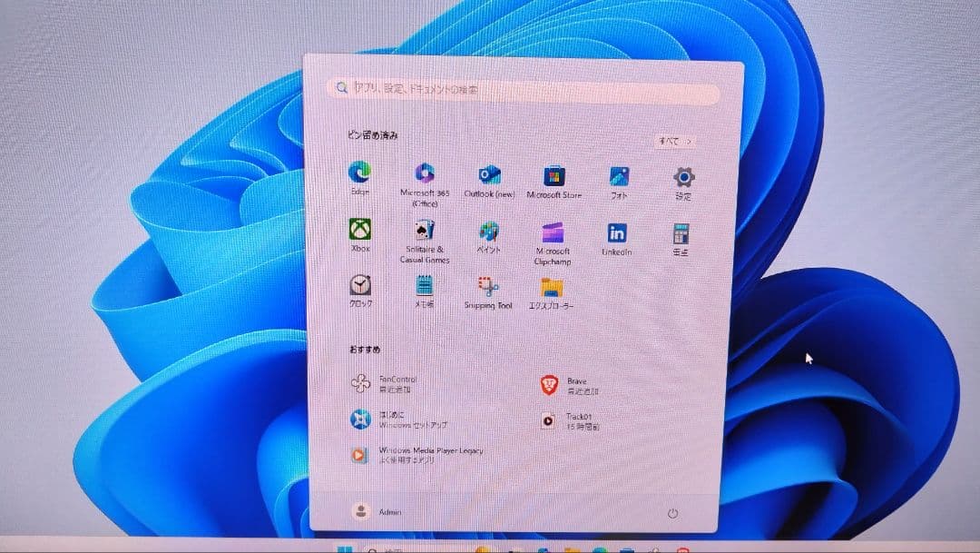Screen dimensions: 980x553
Task: Open the クロック (Clock) app
Action: [360, 289]
